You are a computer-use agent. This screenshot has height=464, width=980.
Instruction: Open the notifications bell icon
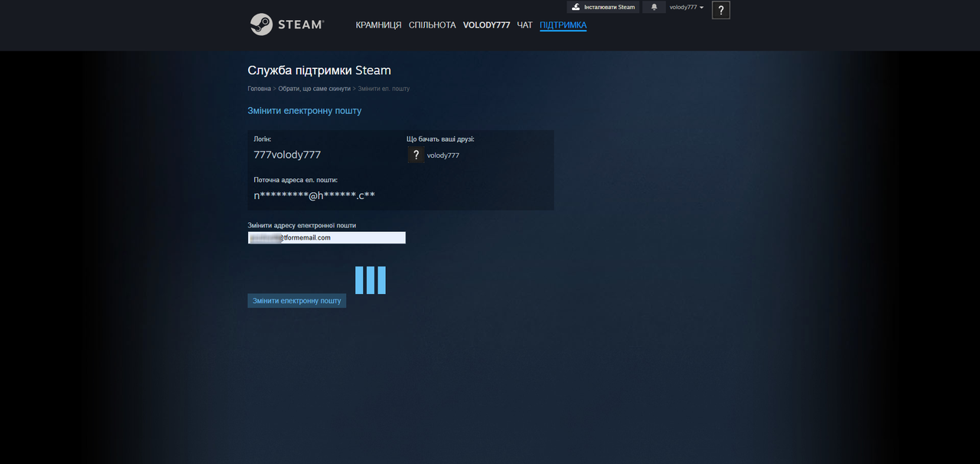click(654, 7)
